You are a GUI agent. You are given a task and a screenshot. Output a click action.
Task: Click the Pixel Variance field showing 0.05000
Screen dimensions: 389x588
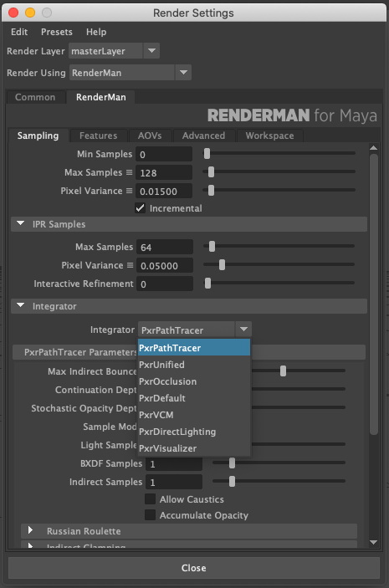(165, 265)
